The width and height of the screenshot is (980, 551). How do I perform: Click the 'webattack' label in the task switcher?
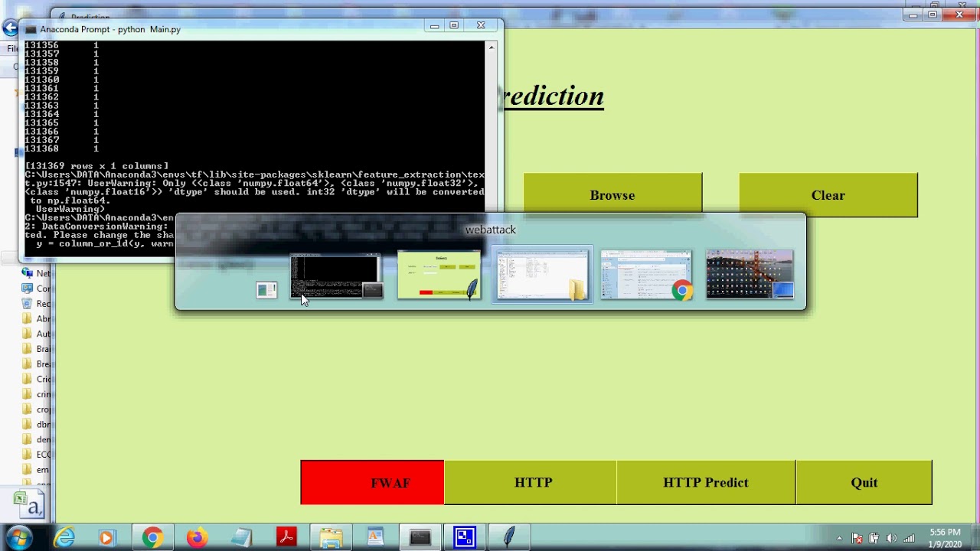490,230
